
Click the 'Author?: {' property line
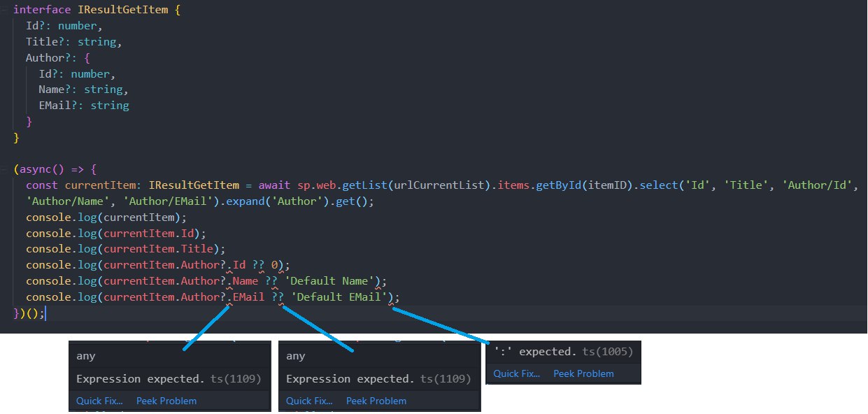point(58,58)
